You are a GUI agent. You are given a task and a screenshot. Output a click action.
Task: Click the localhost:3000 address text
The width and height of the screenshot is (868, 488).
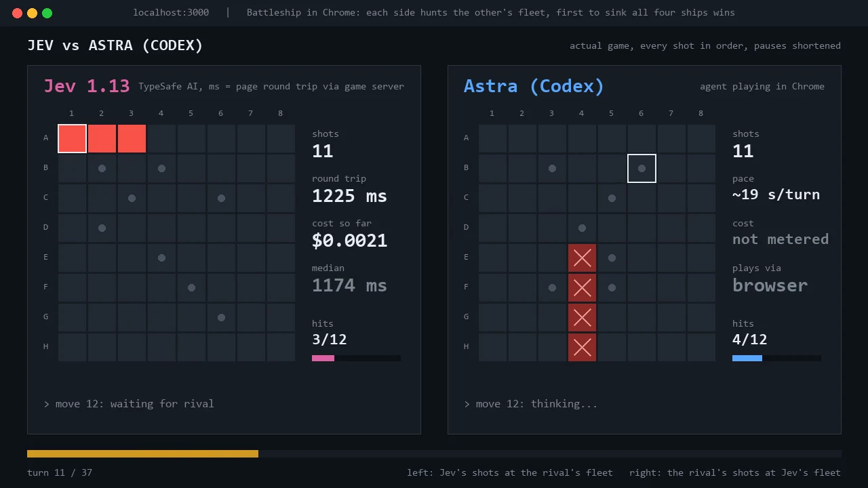click(x=171, y=12)
